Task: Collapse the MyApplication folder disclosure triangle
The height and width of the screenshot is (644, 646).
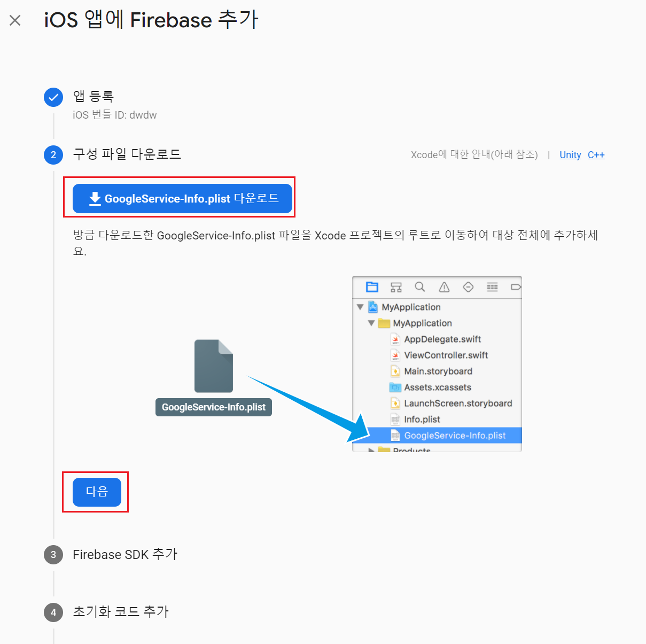Action: (x=371, y=323)
